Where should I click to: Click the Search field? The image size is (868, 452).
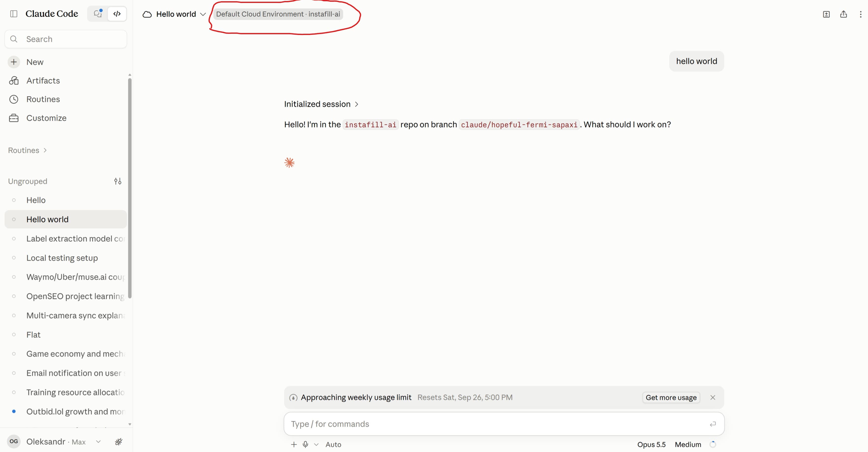coord(66,39)
